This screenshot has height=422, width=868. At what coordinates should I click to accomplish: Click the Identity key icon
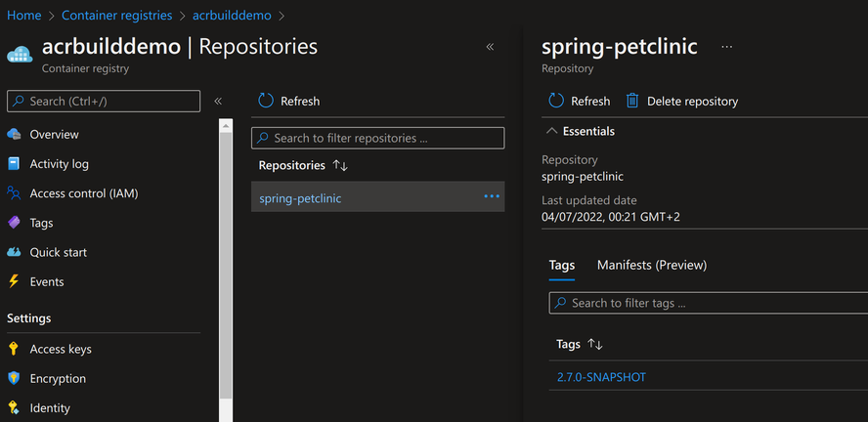pos(14,408)
